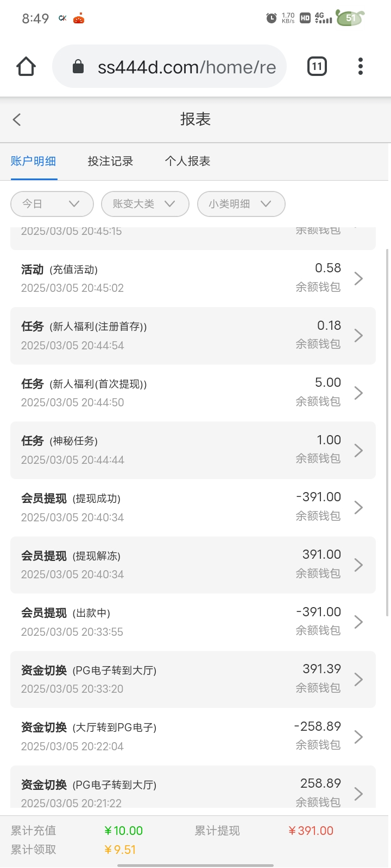
Task: Open the alarm icon in status bar
Action: (272, 18)
